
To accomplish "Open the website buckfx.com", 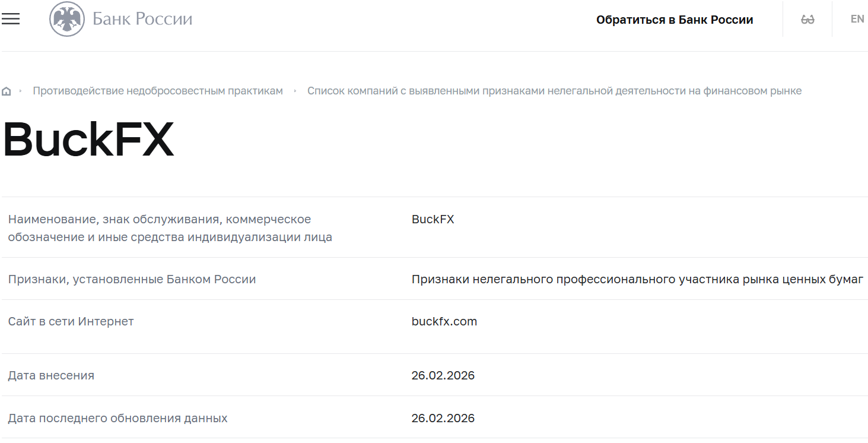I will 443,321.
